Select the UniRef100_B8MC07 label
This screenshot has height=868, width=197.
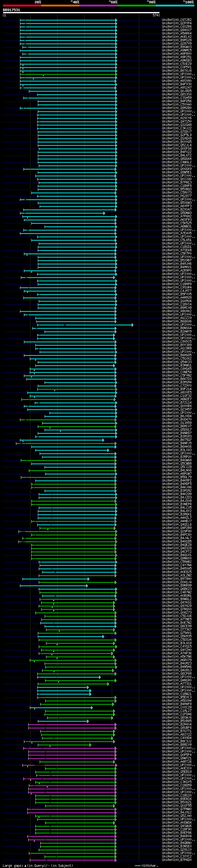177,426
